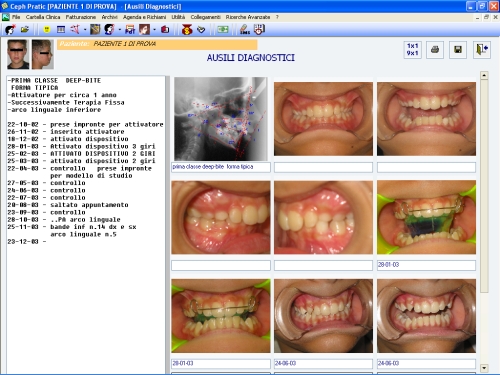Click the yellow smiley face toolbar icon
The width and height of the screenshot is (500, 375).
(x=47, y=30)
